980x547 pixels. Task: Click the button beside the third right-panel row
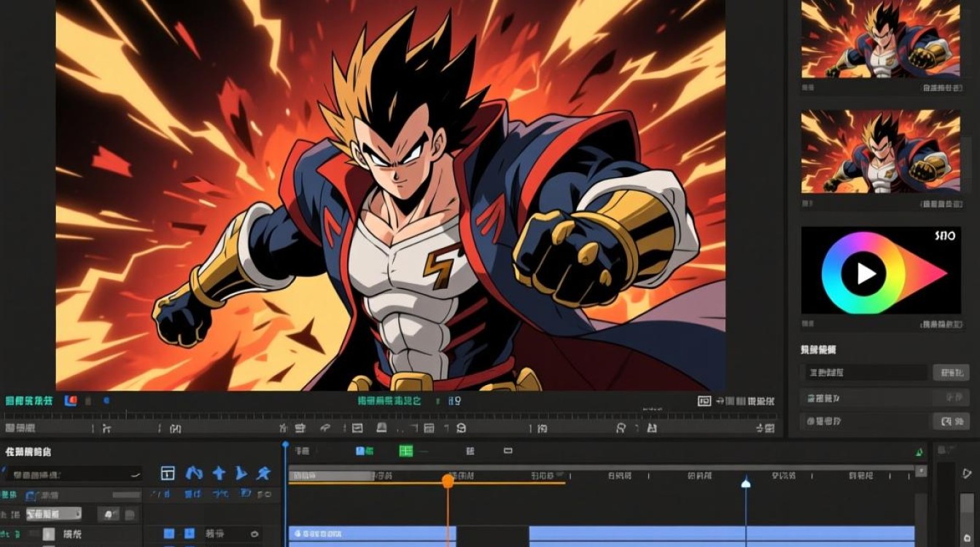[951, 422]
